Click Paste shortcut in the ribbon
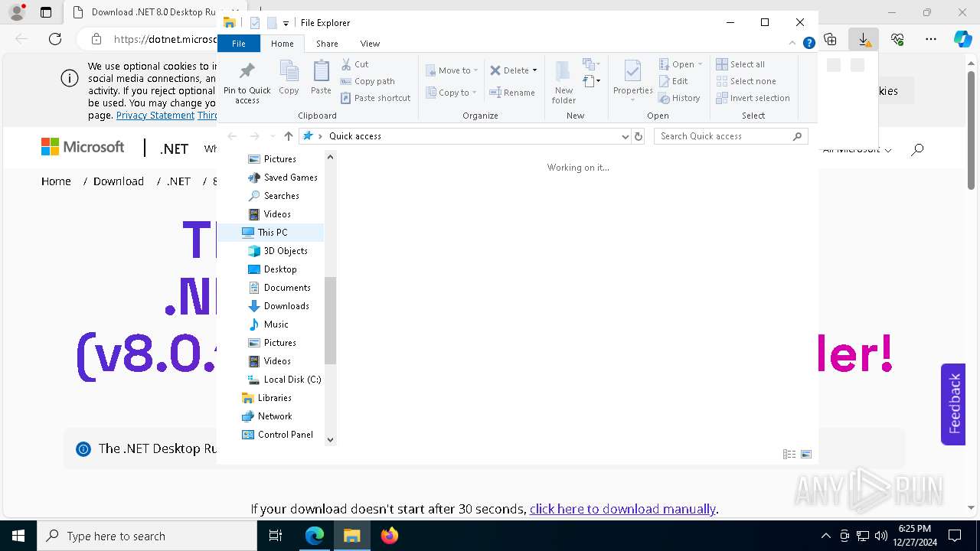980x551 pixels. click(376, 98)
